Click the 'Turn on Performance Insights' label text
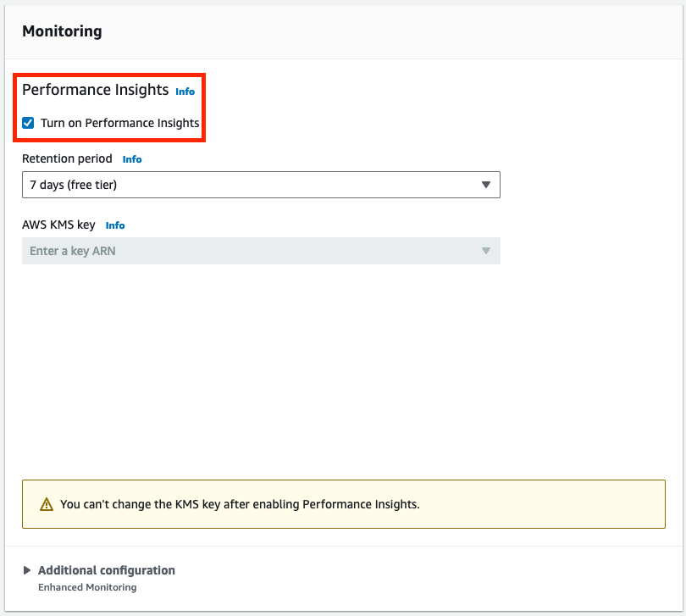This screenshot has height=616, width=686. coord(119,123)
